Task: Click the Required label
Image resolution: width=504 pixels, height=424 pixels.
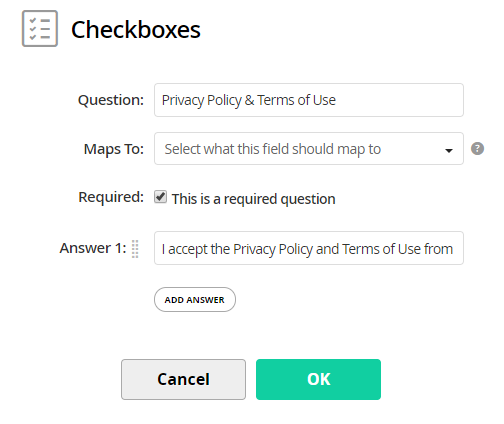Action: click(x=111, y=197)
